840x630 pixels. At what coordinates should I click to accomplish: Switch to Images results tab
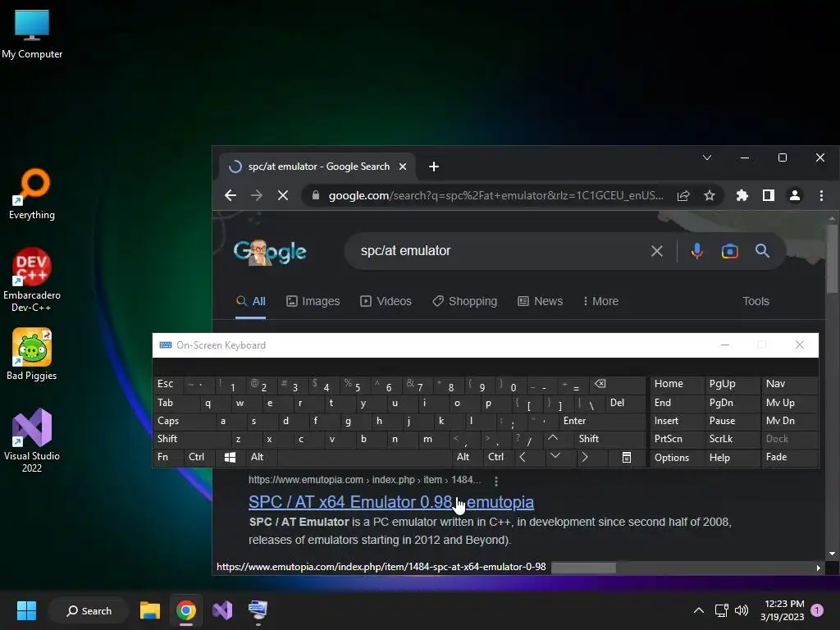[x=313, y=301]
